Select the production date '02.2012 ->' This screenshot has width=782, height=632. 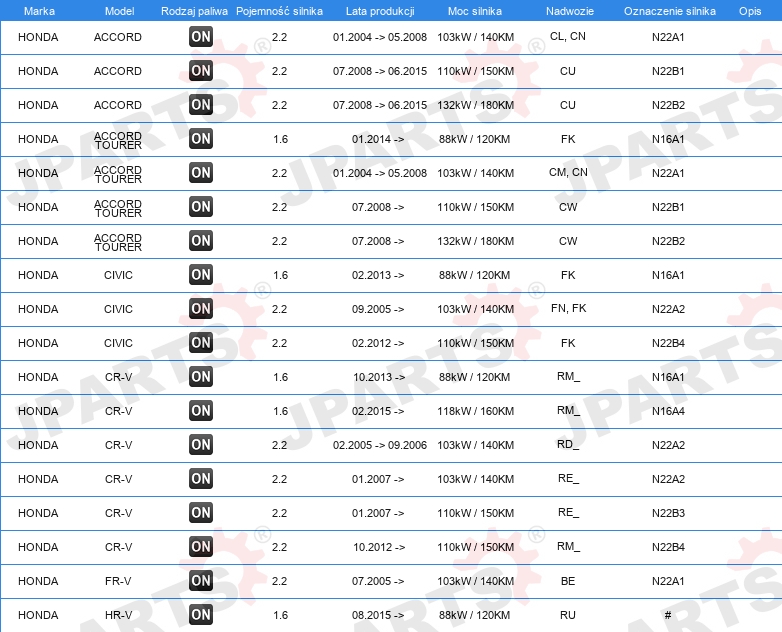pos(378,343)
